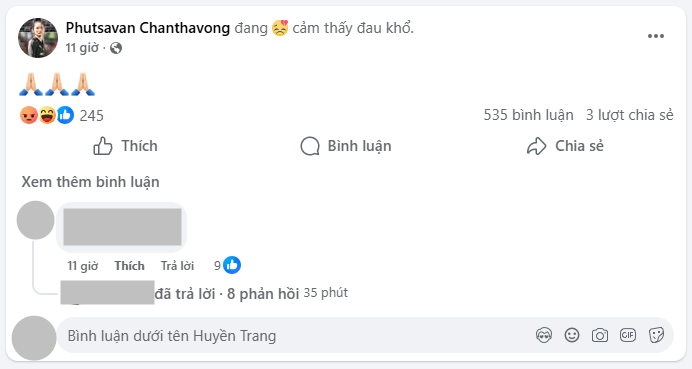Click into the comment input field
This screenshot has width=692, height=369.
(x=365, y=335)
